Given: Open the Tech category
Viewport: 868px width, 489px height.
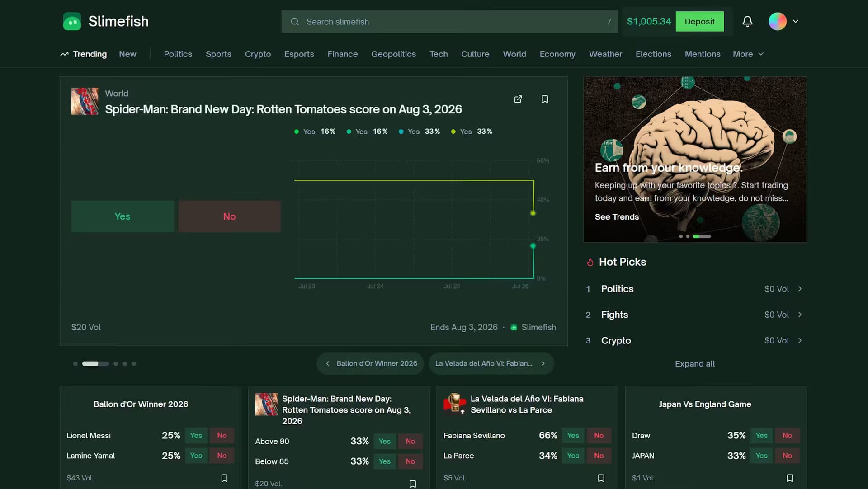Looking at the screenshot, I should coord(439,54).
